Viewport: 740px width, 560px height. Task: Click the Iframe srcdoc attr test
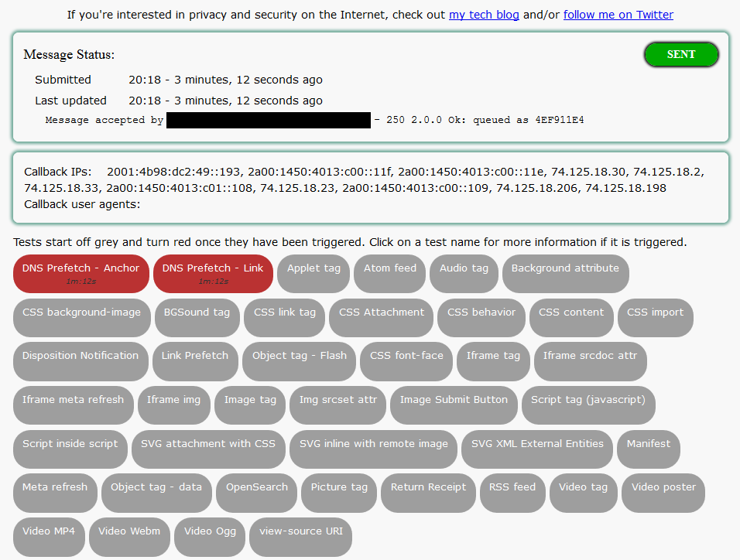pos(590,361)
